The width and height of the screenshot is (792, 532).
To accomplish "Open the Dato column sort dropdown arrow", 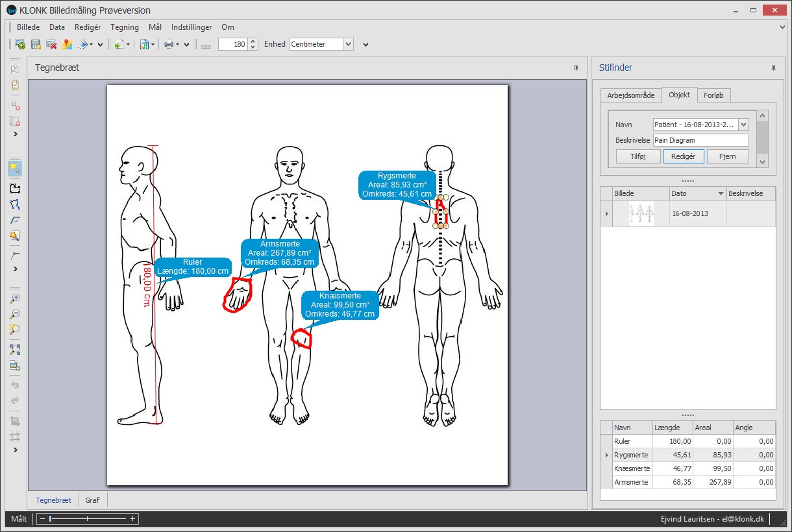I will click(721, 193).
